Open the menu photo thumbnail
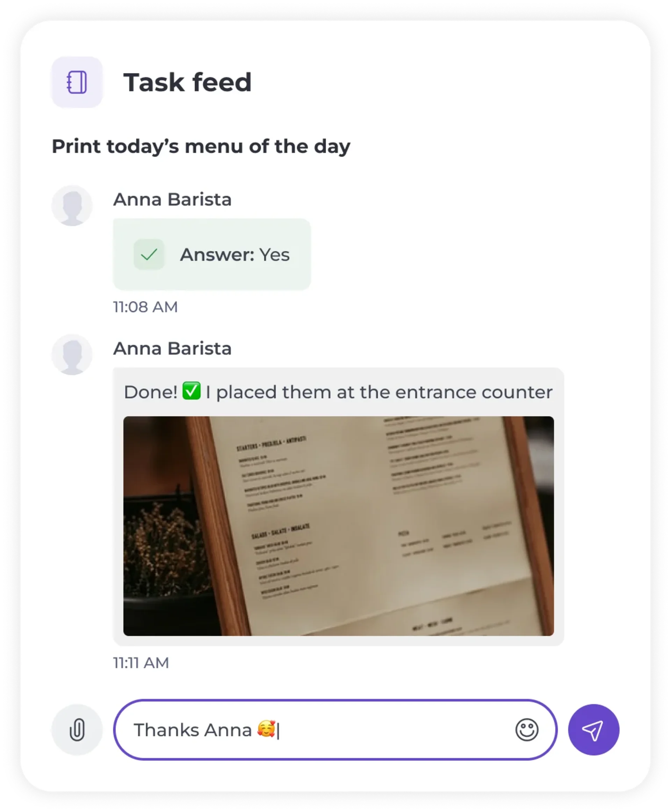The image size is (671, 812). 338,526
